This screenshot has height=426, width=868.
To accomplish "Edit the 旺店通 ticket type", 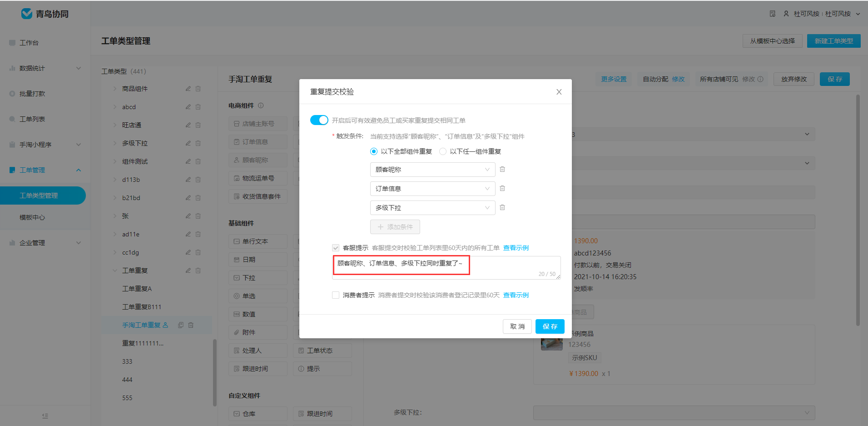I will (188, 125).
